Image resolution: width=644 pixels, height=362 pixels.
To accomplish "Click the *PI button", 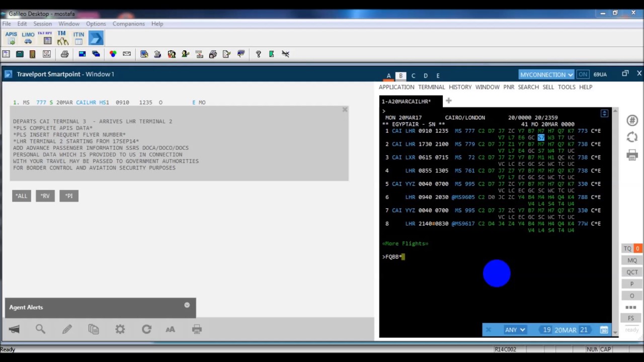I will point(69,196).
